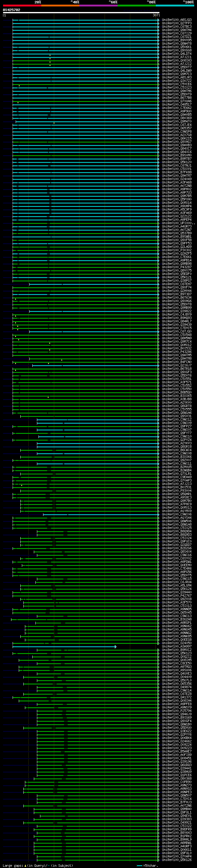Screen dimensions: 197x868
Task: Click hit label UniRef100_B9S0M0
Action: pos(177,155)
